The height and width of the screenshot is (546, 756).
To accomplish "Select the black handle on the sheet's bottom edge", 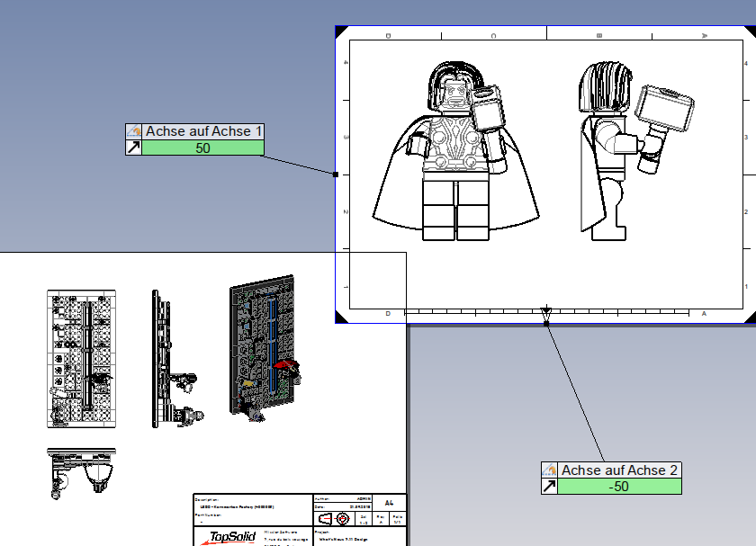I will 546,324.
